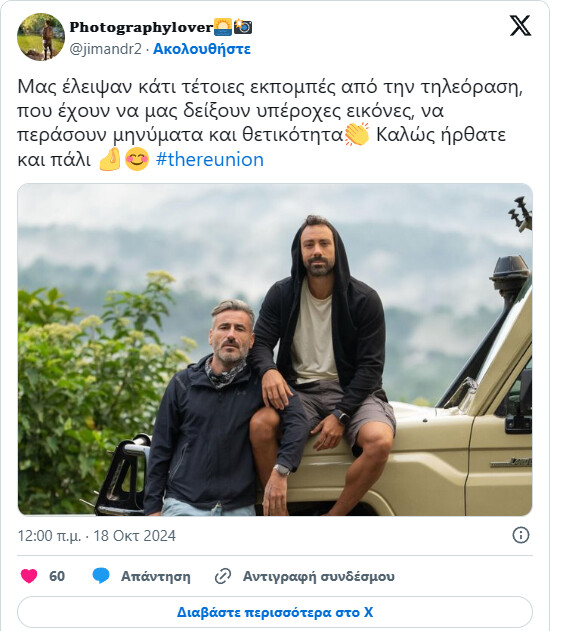This screenshot has width=567, height=631.
Task: Click the Photographylover display name
Action: click(141, 27)
